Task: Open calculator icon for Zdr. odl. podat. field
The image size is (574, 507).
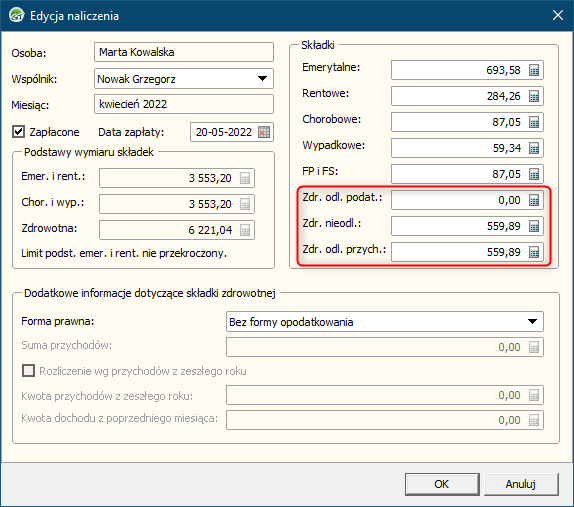Action: point(534,200)
